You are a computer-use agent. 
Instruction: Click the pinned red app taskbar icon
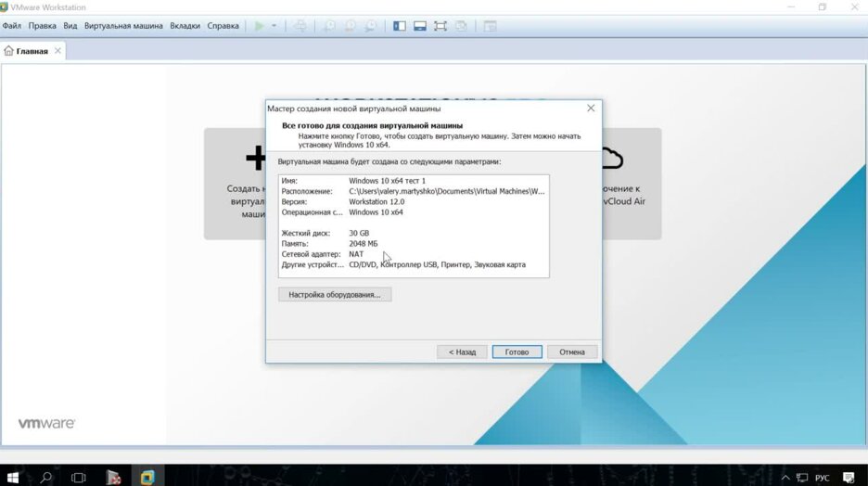pyautogui.click(x=113, y=477)
